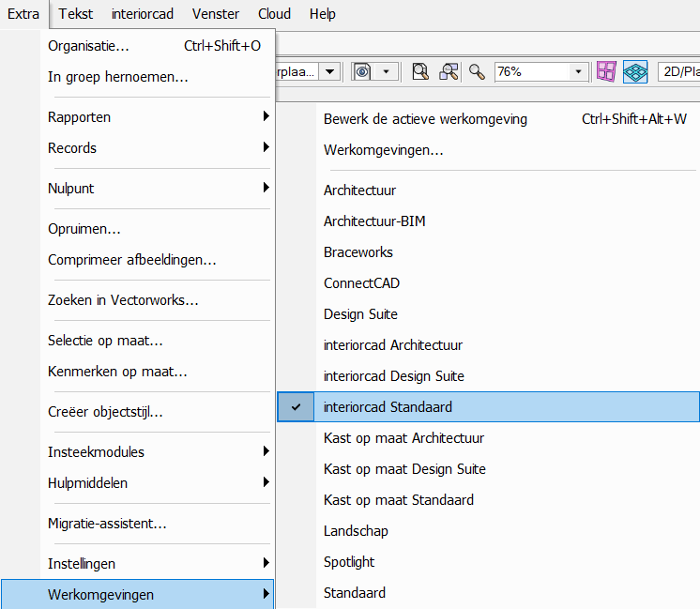Toggle the interiorcad Standaard checkmark

coord(296,406)
